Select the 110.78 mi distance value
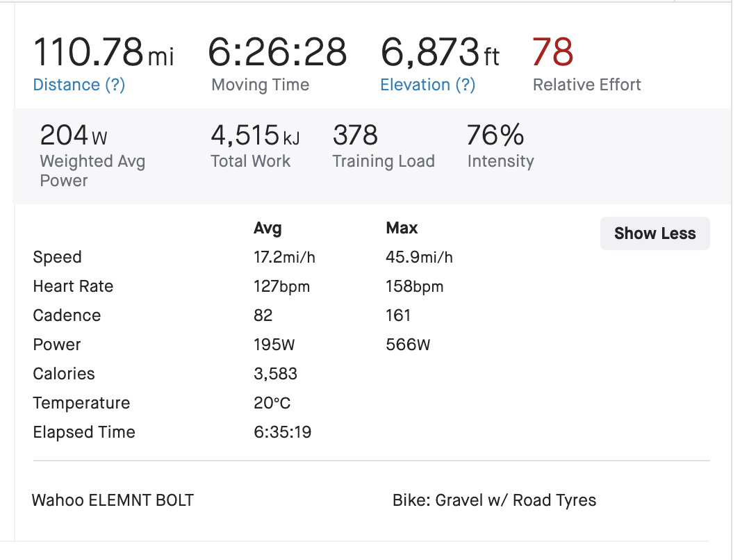Viewport: 749px width, 560px height. pyautogui.click(x=104, y=52)
